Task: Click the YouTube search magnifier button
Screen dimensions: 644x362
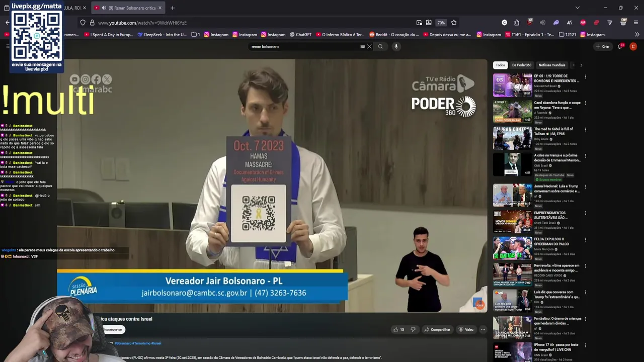Action: (x=380, y=47)
